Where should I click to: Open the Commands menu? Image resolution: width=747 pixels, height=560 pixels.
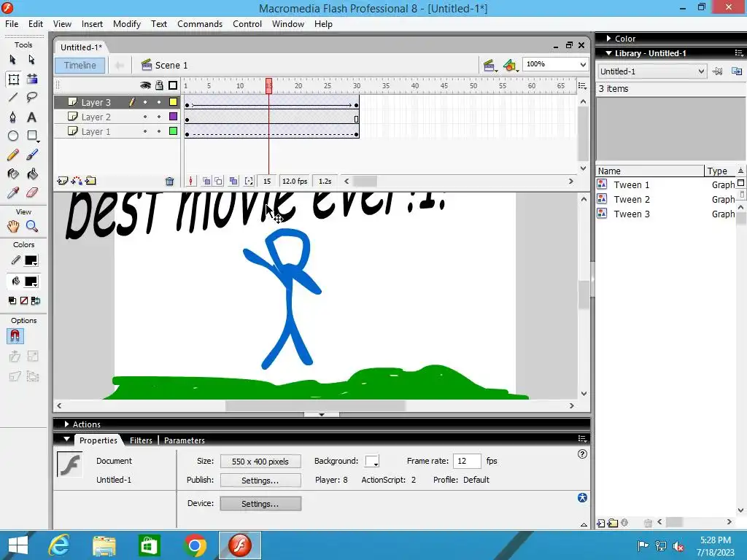[x=200, y=24]
